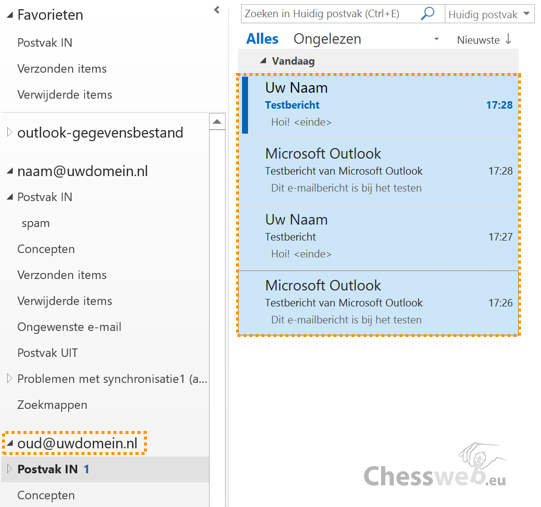Open Verwijderde items in Favorieten
Image resolution: width=541 pixels, height=507 pixels.
coord(65,95)
